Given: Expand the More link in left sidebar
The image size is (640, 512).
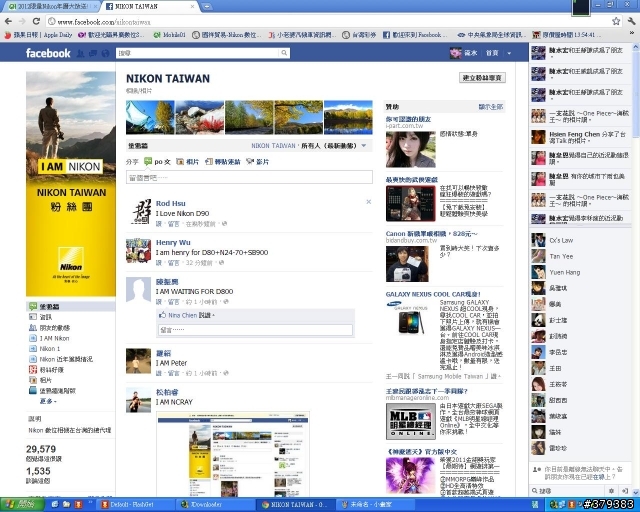Looking at the screenshot, I should pyautogui.click(x=48, y=401).
